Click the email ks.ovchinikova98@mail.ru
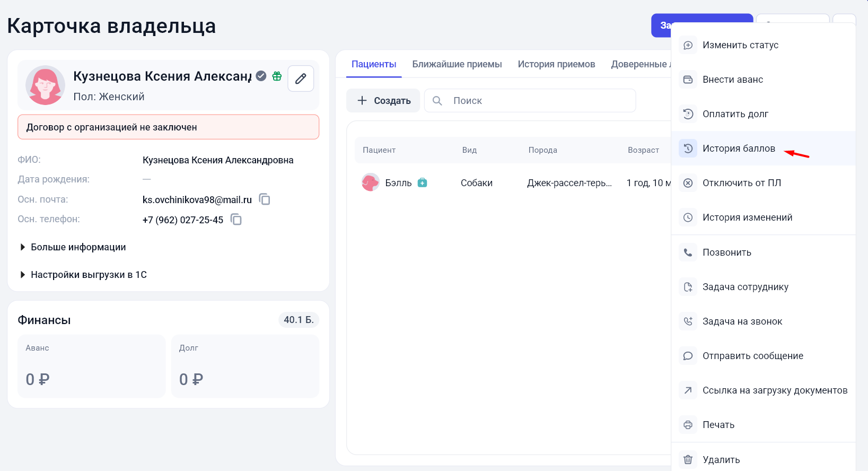Screen dimensions: 868x471 coord(197,200)
